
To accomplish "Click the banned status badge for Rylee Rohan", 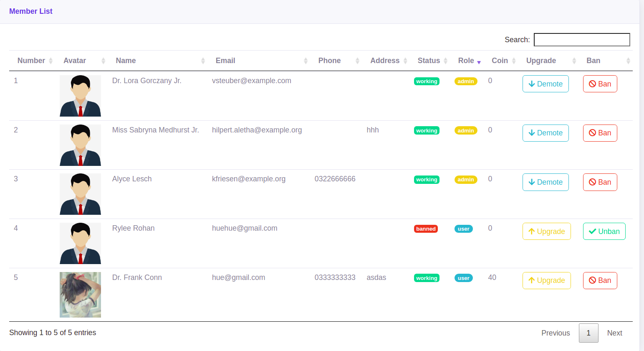I will 426,229.
